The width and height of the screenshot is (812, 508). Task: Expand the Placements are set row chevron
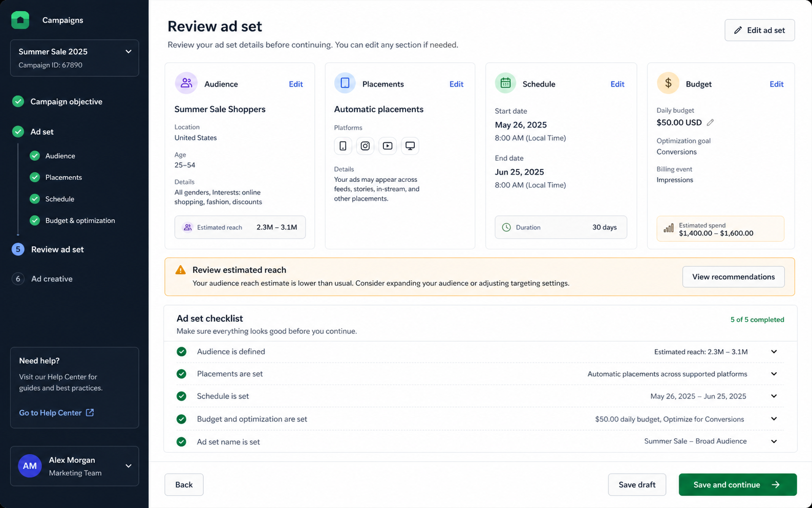774,374
